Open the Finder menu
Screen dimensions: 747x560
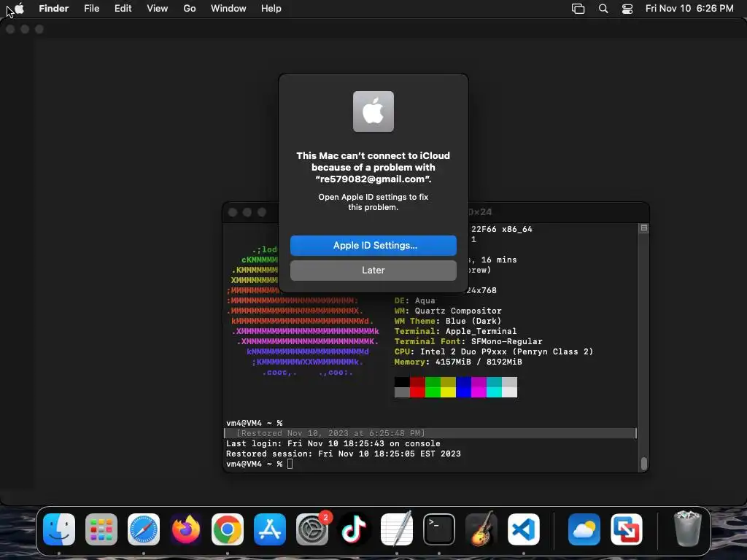coord(54,9)
